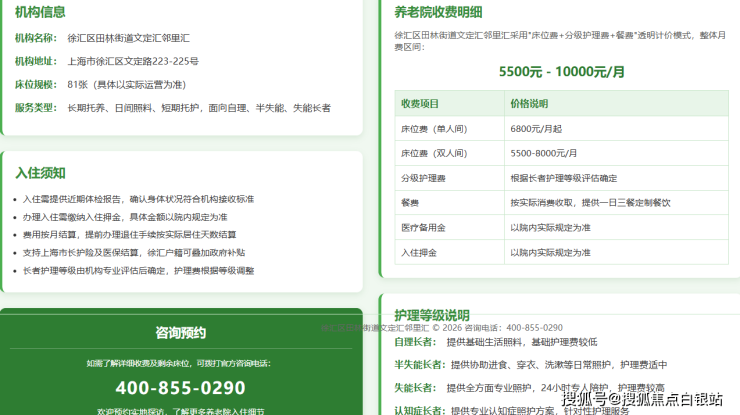Select the 机构信息 heading
Viewport: 740px width, 415px height.
[40, 12]
